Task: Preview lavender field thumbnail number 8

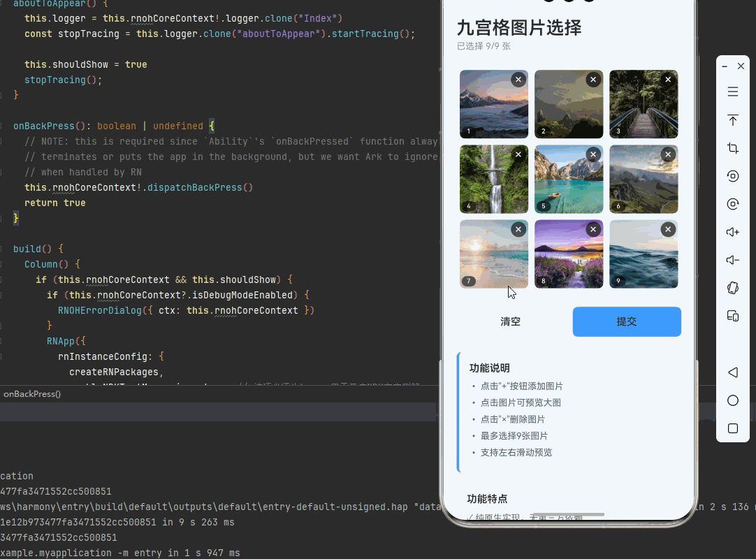Action: point(569,254)
